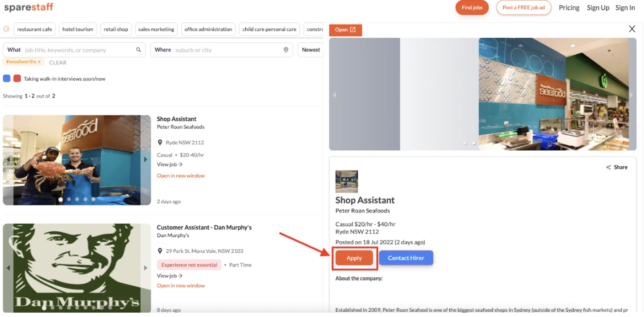
Task: Click the Mona Vale location pin icon
Action: 160,251
